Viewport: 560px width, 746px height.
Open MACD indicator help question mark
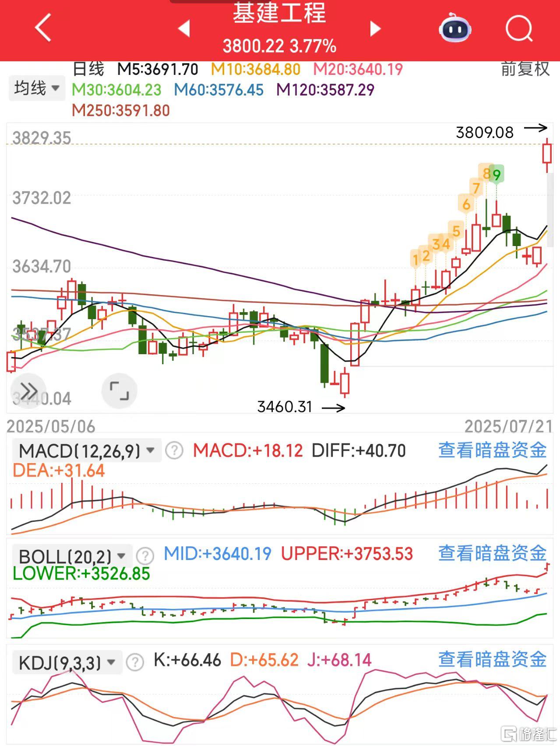[x=174, y=450]
